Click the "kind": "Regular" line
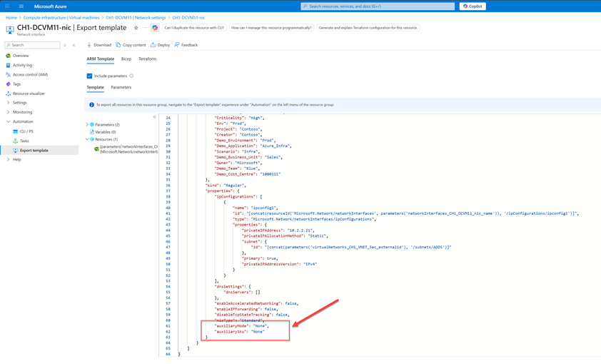 (226, 186)
